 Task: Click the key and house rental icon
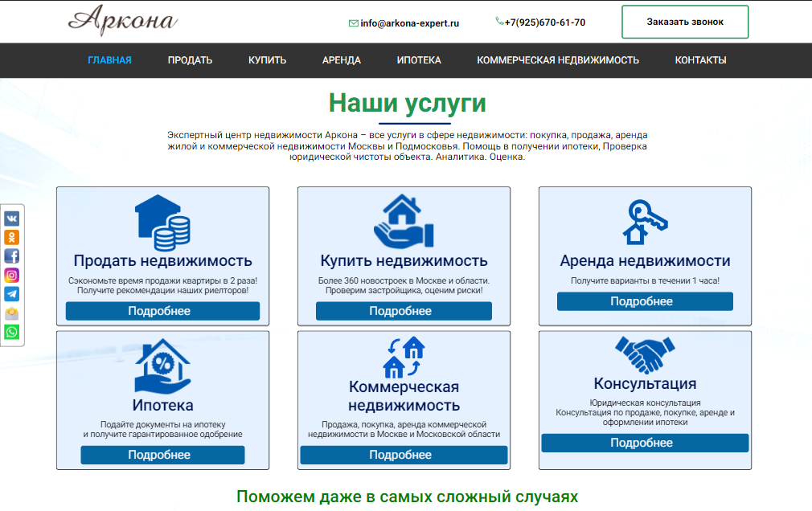646,222
